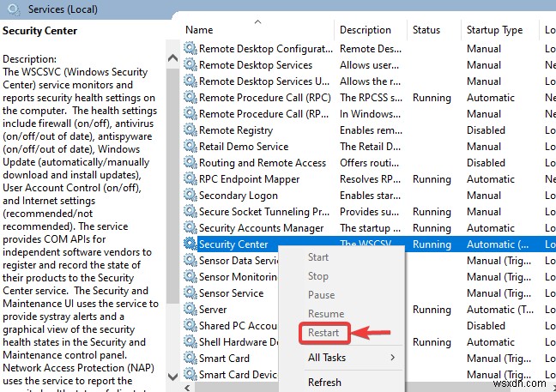
Task: Click the gear icon beside Security Accounts Manager
Action: tap(190, 228)
